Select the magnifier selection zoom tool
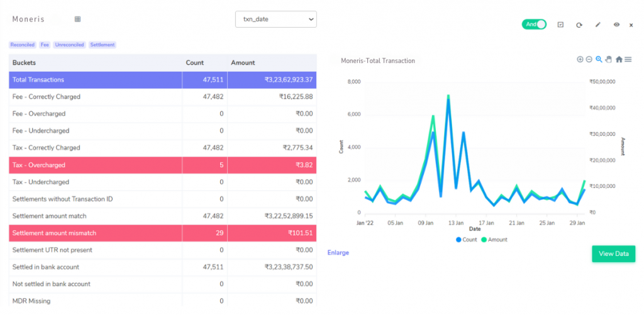The width and height of the screenshot is (644, 315). (x=599, y=60)
